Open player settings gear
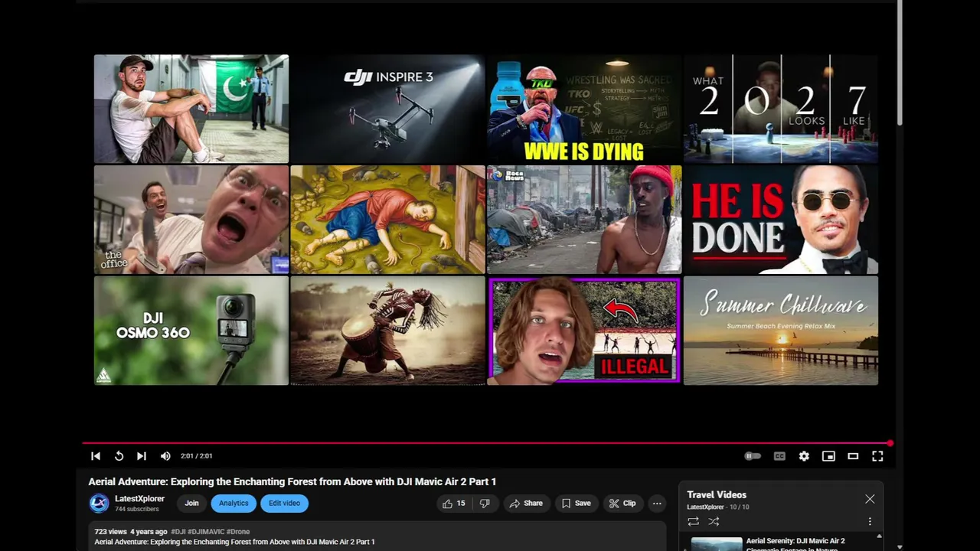The height and width of the screenshot is (551, 980). pos(804,456)
